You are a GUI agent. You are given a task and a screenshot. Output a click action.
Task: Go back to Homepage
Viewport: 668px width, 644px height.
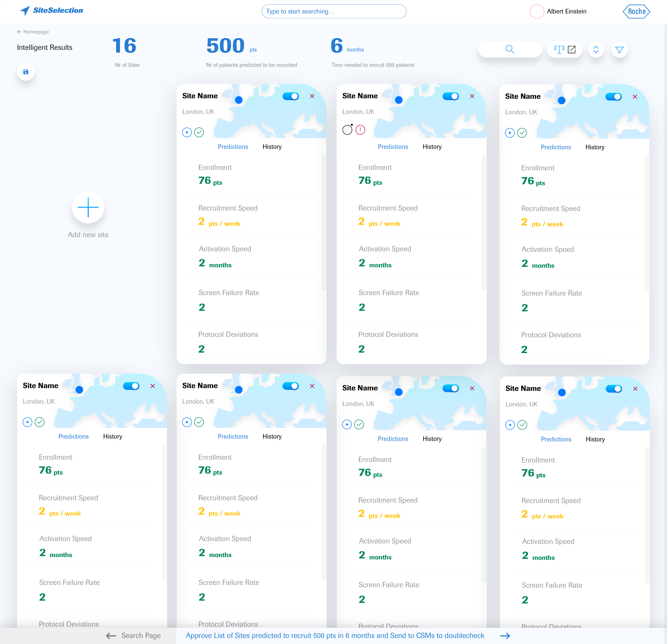coord(33,32)
